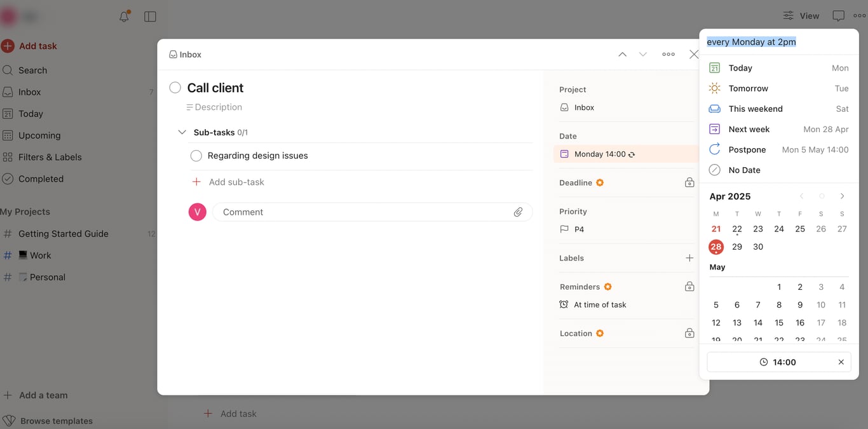Open the task's three-dot overflow menu
The width and height of the screenshot is (868, 429).
[668, 54]
